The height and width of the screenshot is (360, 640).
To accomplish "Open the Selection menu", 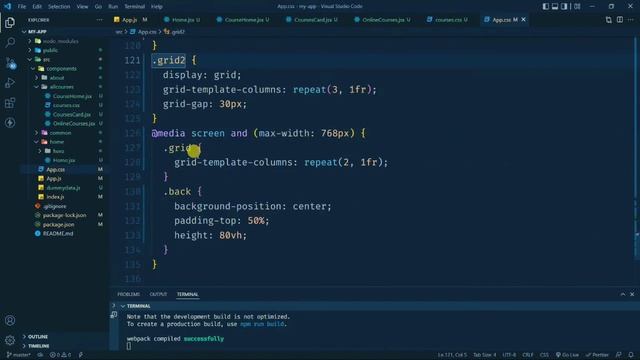I will point(59,7).
